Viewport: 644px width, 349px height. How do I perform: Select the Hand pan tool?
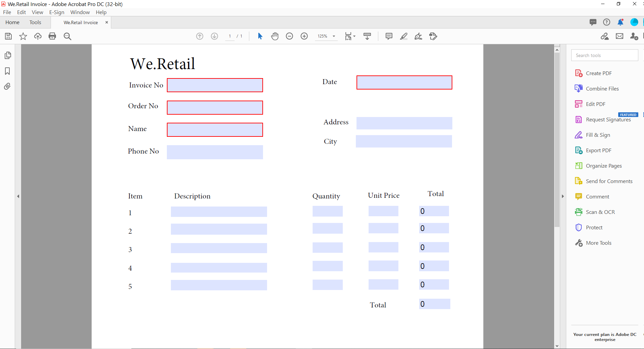(x=275, y=36)
